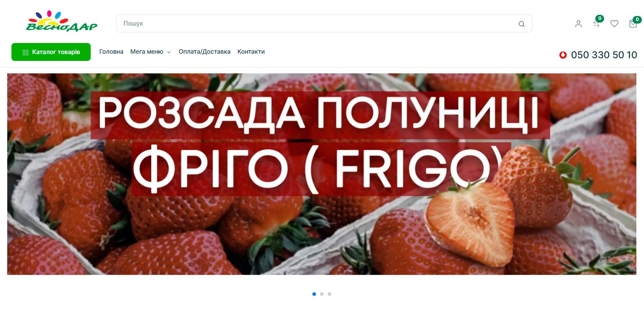Expand the Мега меню dropdown chevron
The width and height of the screenshot is (644, 311).
click(169, 52)
